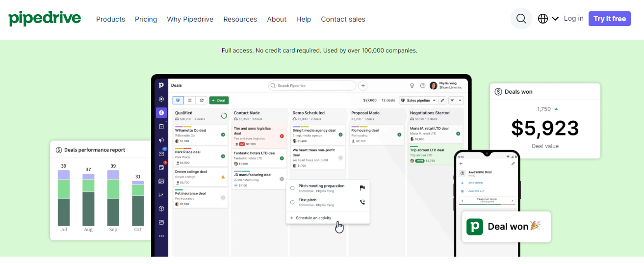Viewport: 644px width, 264px height.
Task: Click the Insights chart icon in sidebar
Action: [x=161, y=195]
